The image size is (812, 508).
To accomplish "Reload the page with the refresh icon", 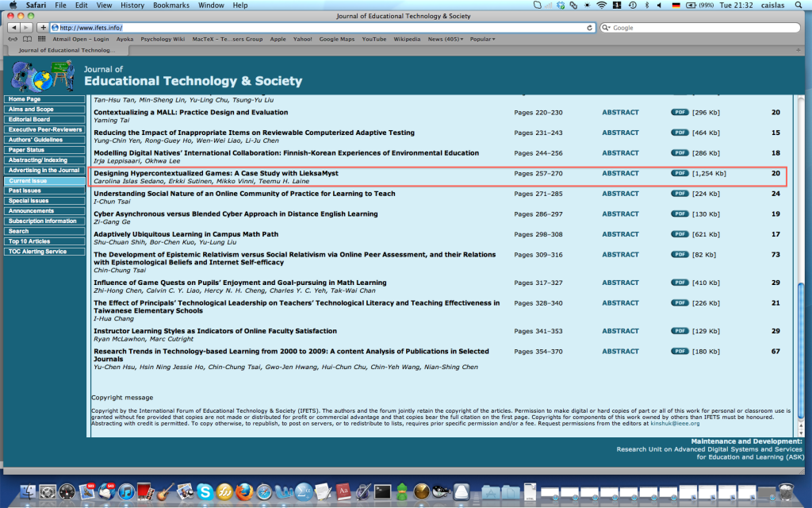I will [590, 28].
